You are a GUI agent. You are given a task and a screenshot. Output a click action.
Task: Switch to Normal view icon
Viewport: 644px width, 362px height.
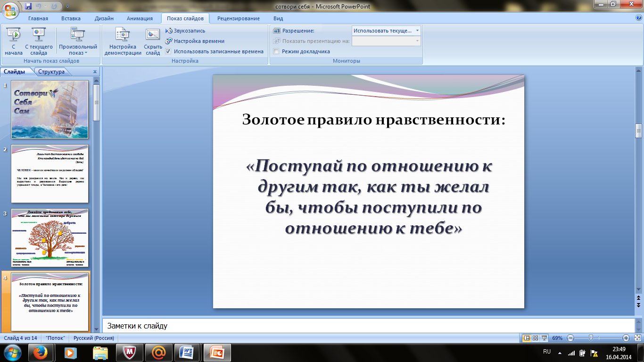click(x=527, y=338)
